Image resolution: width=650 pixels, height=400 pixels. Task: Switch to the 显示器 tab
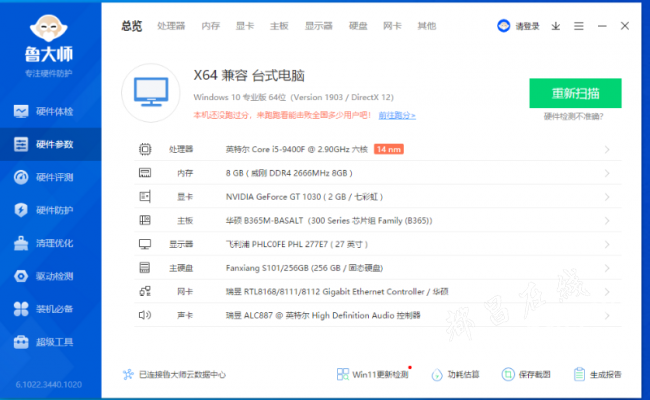point(319,26)
